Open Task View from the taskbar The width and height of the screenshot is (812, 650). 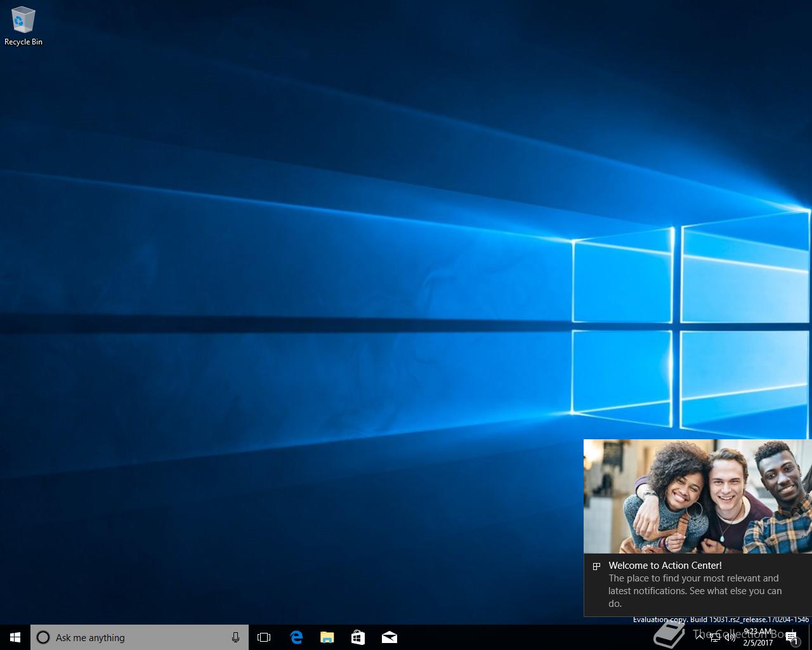[264, 637]
